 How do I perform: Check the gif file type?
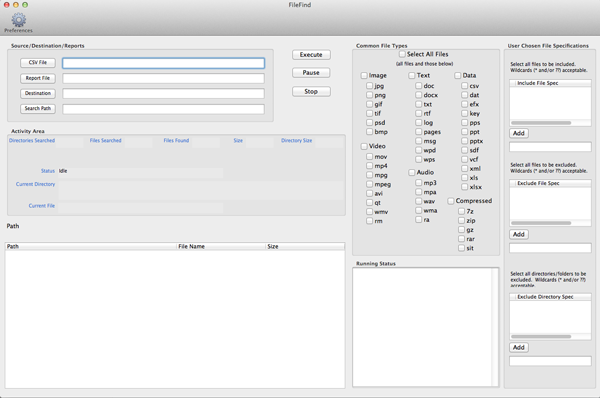[370, 104]
